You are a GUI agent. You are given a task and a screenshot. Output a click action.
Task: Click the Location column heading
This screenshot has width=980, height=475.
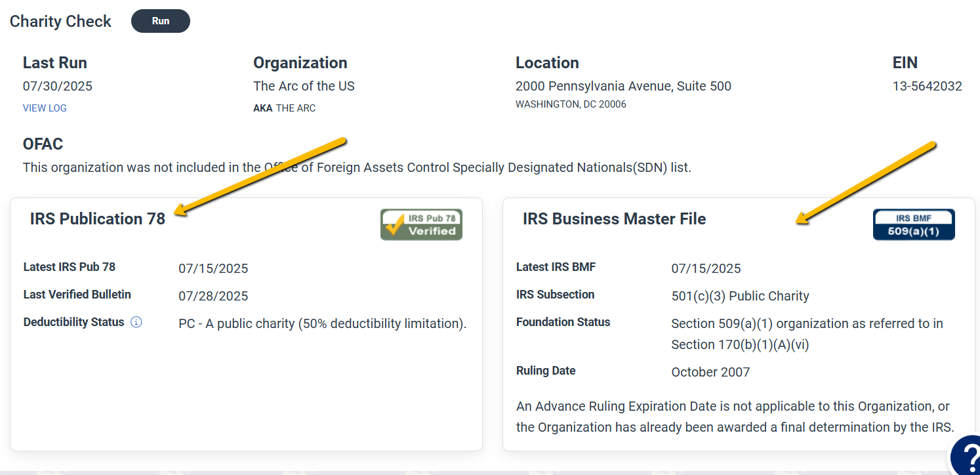click(x=547, y=63)
